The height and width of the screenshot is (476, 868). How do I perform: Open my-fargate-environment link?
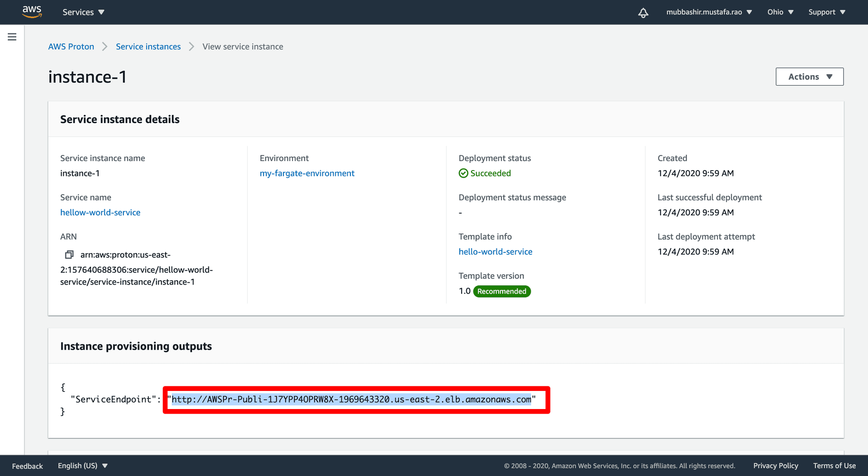coord(307,173)
